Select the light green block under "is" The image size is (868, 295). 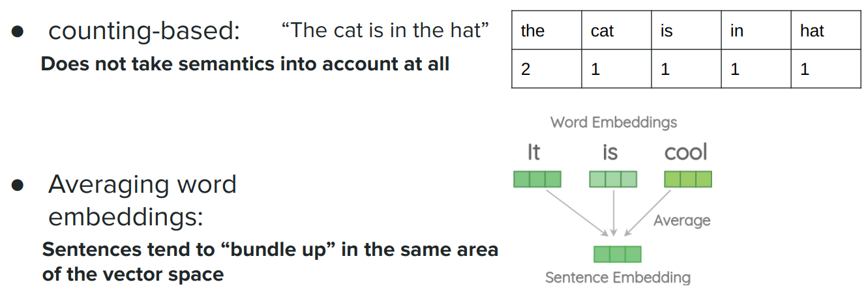[x=612, y=179]
